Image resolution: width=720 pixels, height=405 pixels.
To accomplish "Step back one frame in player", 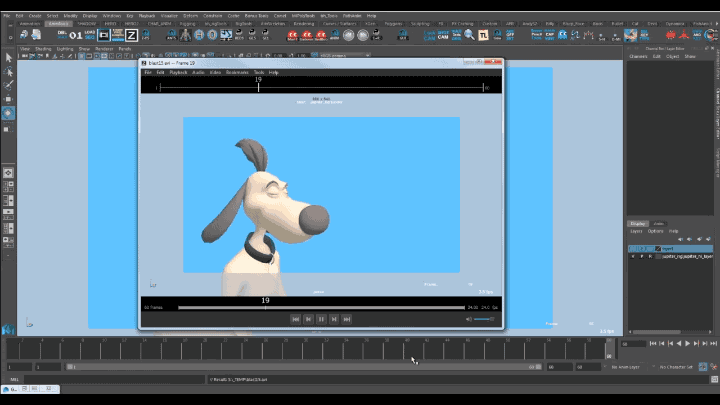I will tap(309, 319).
